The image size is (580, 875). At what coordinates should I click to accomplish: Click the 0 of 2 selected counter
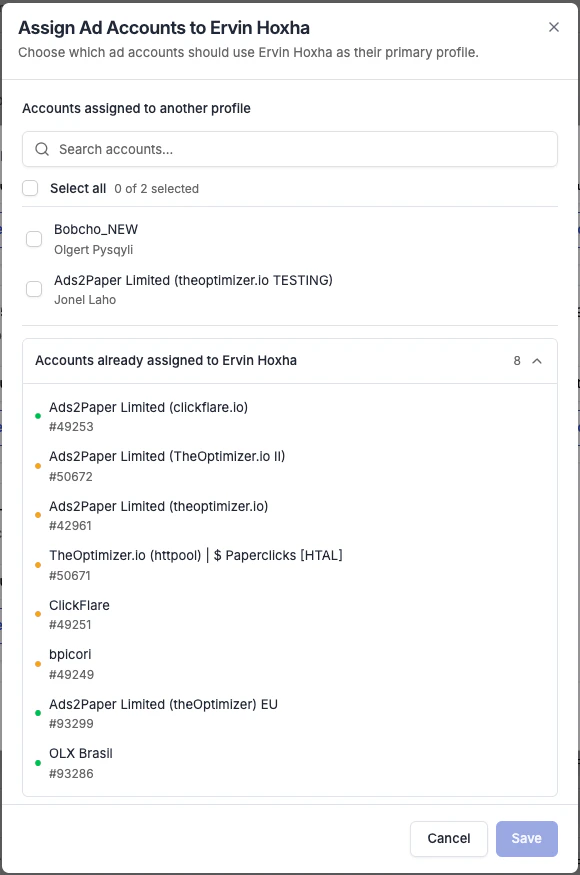(x=156, y=189)
